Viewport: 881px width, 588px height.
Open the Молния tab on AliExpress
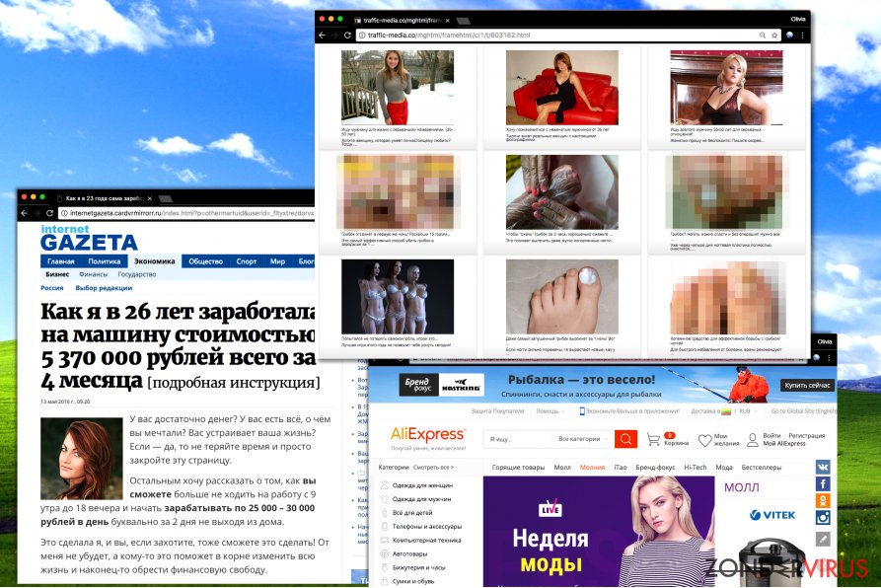tap(592, 468)
